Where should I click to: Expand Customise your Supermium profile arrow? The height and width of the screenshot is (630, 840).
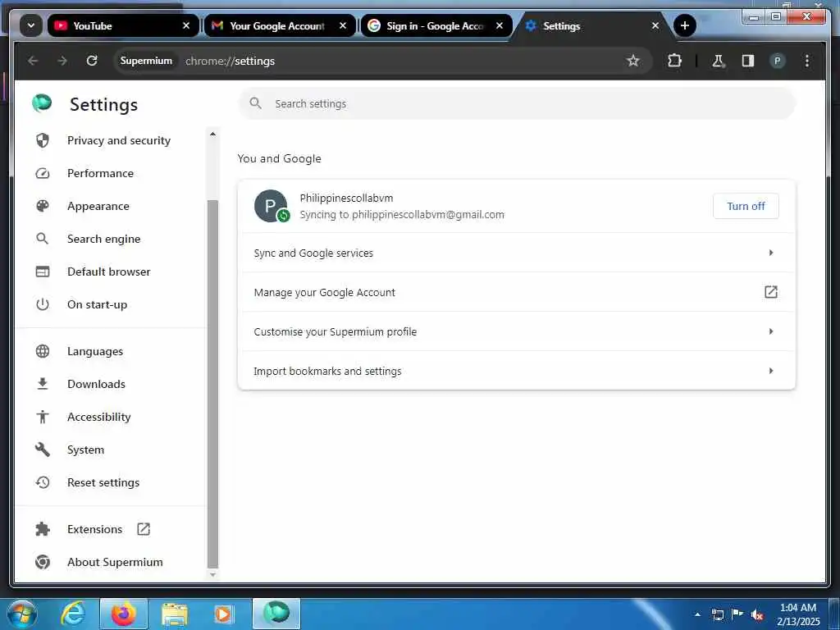[771, 331]
